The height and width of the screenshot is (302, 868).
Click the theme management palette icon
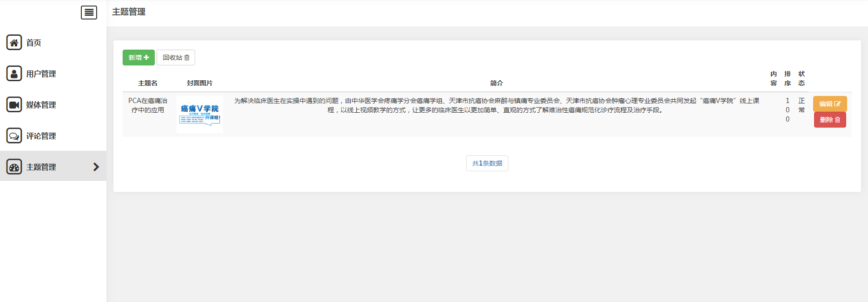tap(14, 167)
